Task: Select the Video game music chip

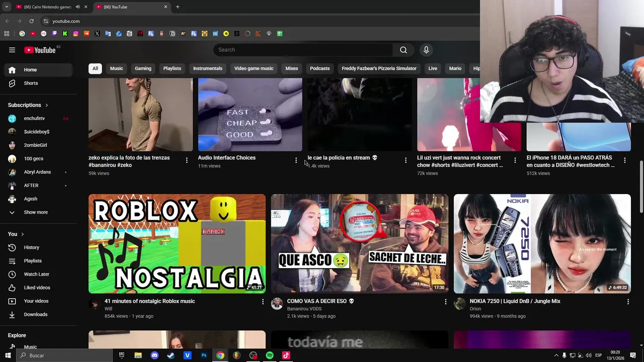Action: coord(254,68)
